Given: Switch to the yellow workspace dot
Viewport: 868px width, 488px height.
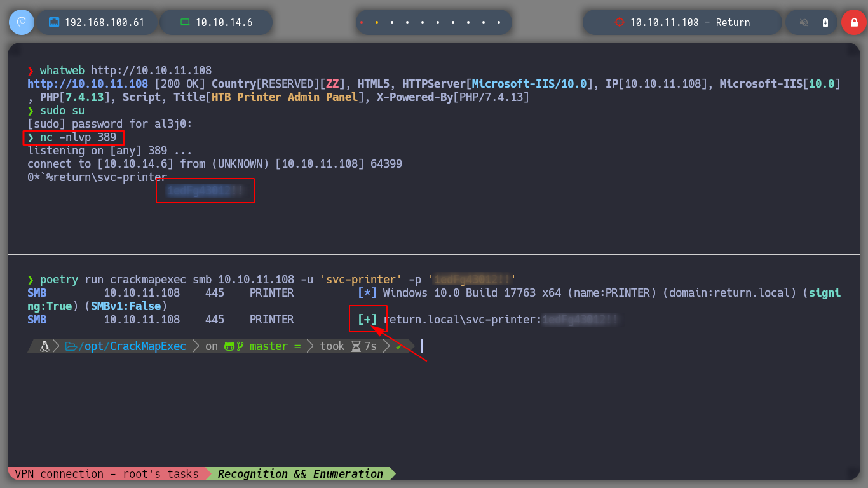Looking at the screenshot, I should pos(377,22).
